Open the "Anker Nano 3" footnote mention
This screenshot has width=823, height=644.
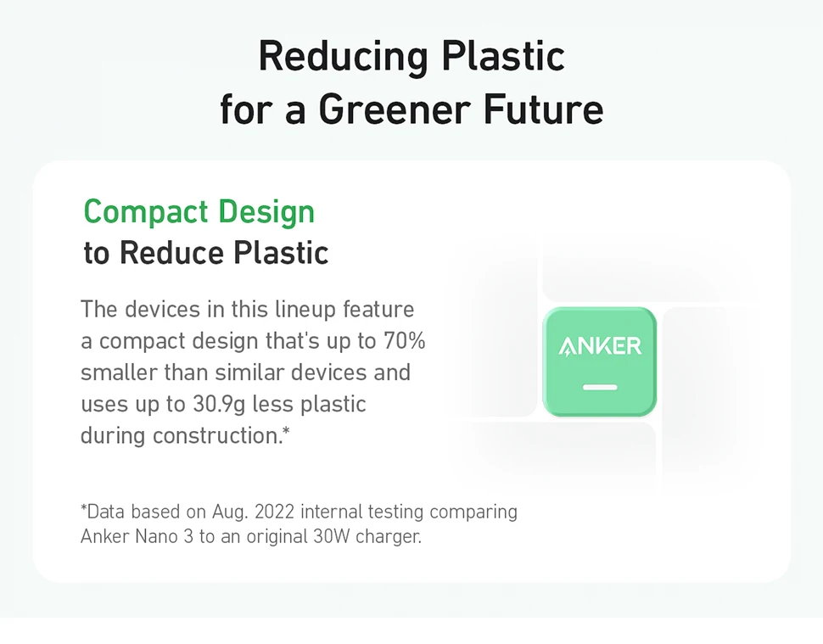(x=137, y=537)
